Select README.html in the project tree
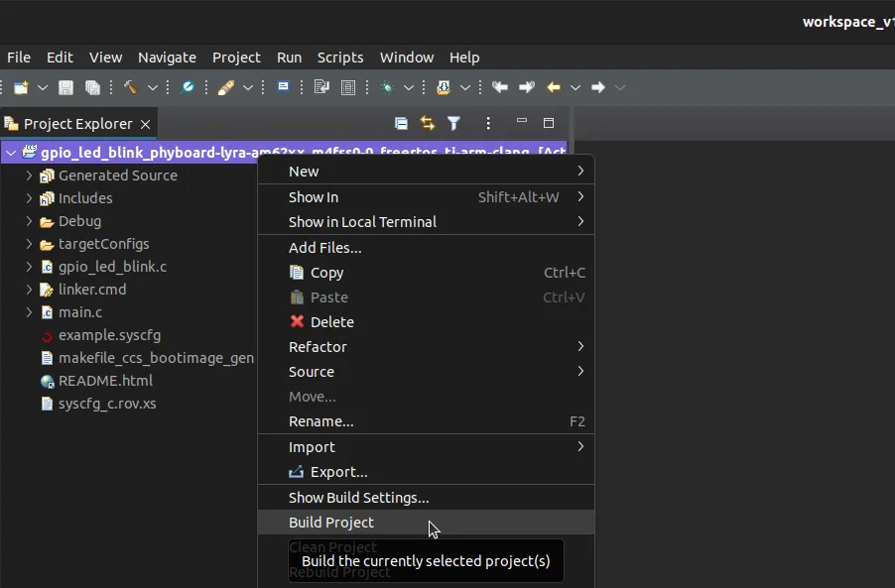Image resolution: width=895 pixels, height=588 pixels. coord(105,381)
